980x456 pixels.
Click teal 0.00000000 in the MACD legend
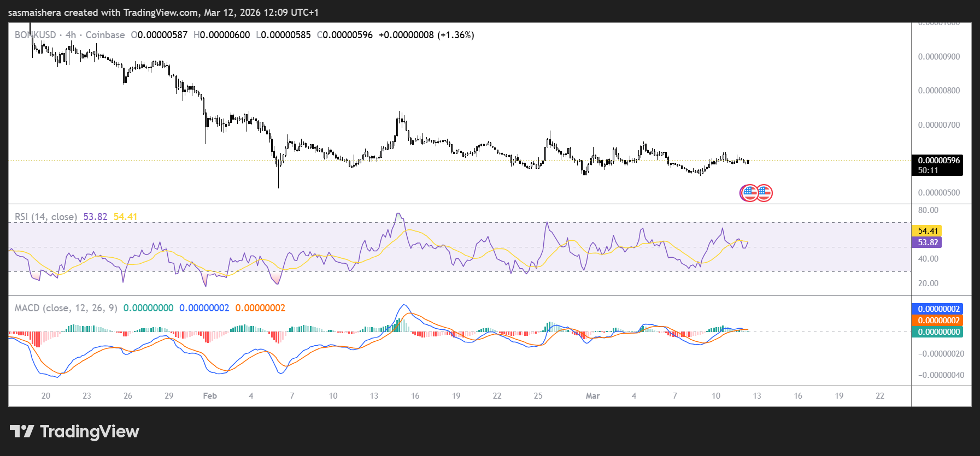tap(148, 308)
